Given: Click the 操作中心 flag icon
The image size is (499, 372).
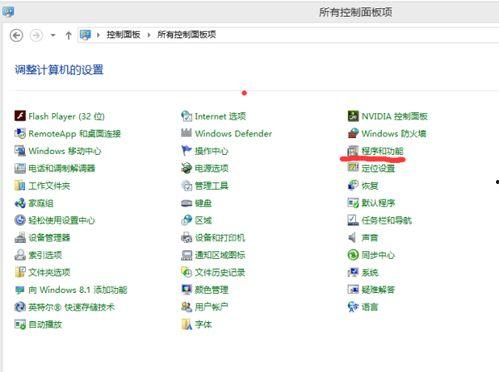Looking at the screenshot, I should (186, 151).
